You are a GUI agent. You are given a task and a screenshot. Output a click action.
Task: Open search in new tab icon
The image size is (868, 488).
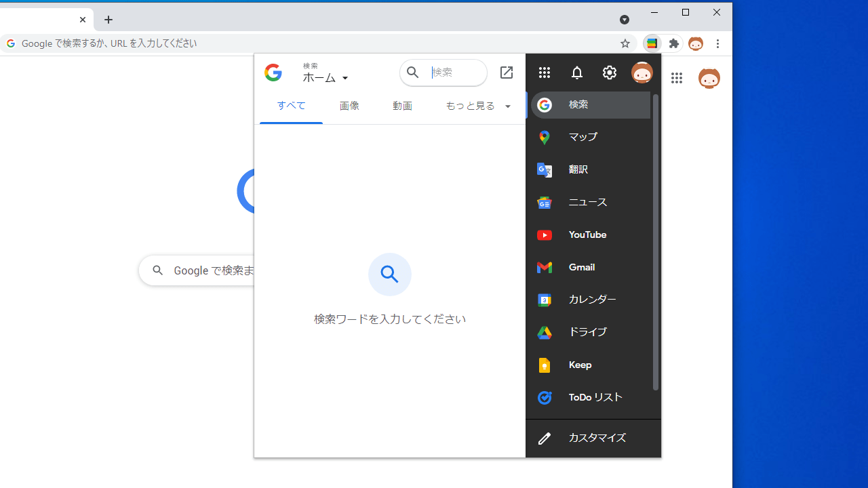coord(507,73)
